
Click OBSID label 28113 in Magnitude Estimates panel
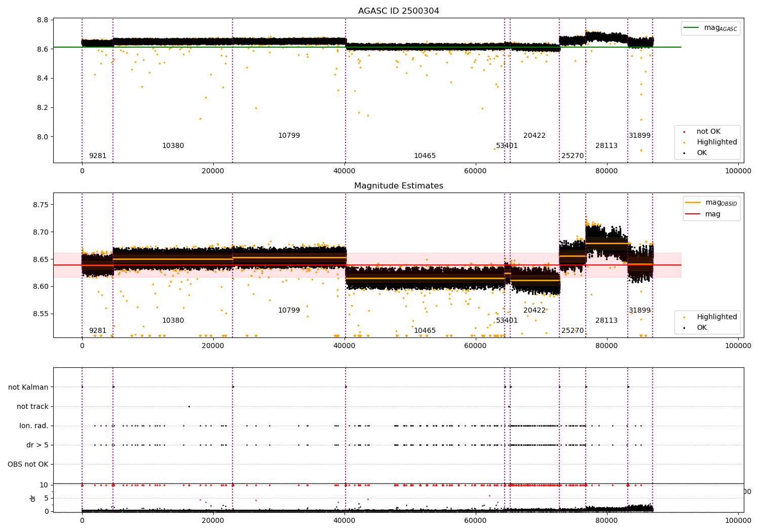tap(606, 321)
